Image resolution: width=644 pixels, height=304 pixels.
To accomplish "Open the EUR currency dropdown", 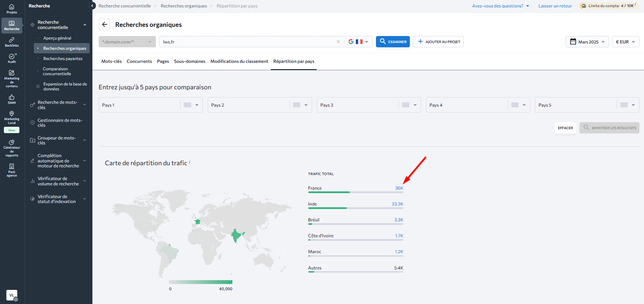I will tap(625, 42).
